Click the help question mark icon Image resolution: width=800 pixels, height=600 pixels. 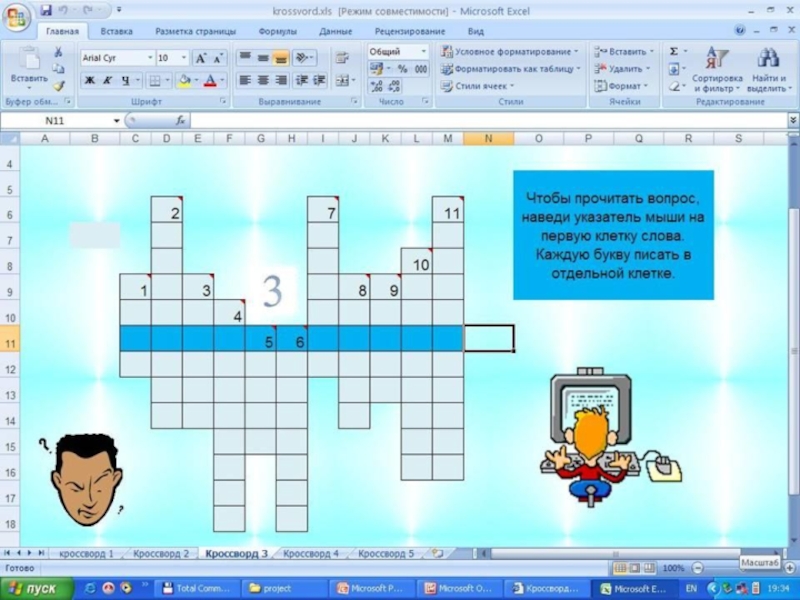click(740, 31)
